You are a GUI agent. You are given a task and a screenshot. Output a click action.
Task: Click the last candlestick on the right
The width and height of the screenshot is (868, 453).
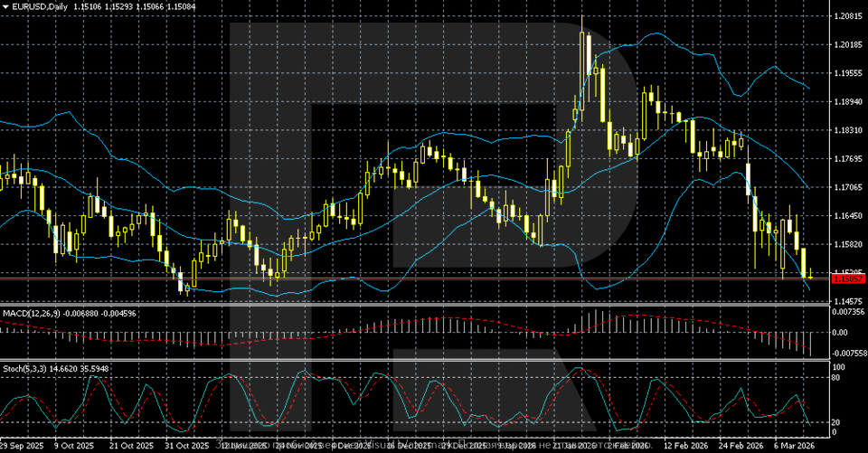click(x=810, y=275)
